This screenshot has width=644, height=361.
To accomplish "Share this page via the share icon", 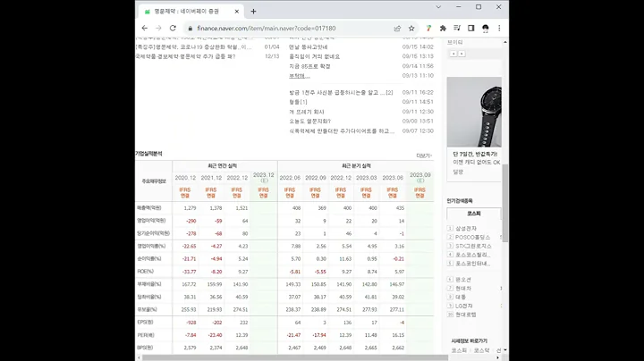I will pyautogui.click(x=397, y=29).
